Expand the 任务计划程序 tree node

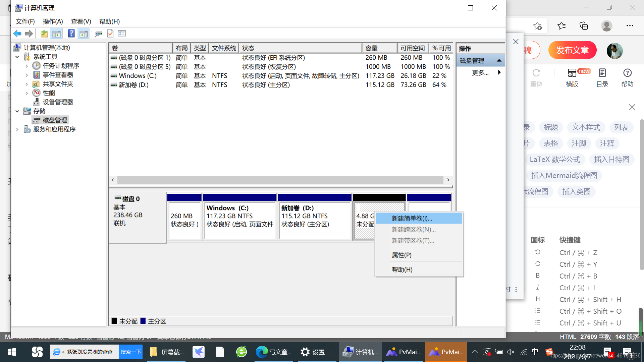tap(27, 66)
